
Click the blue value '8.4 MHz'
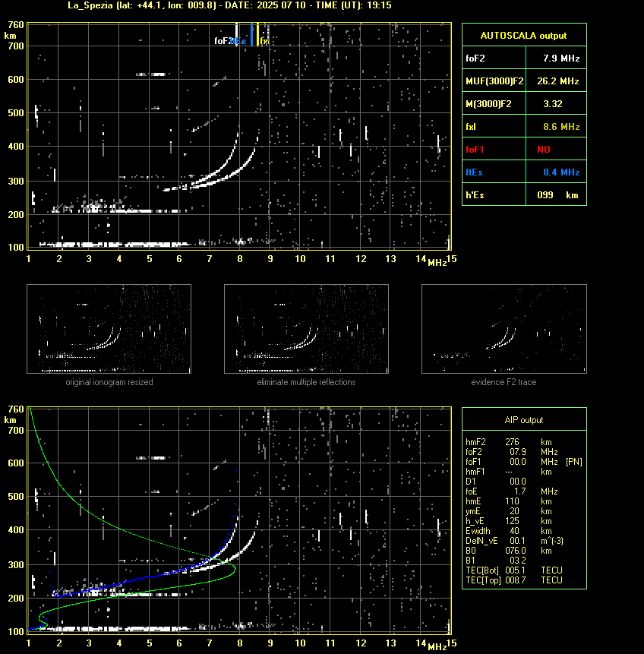coord(561,172)
